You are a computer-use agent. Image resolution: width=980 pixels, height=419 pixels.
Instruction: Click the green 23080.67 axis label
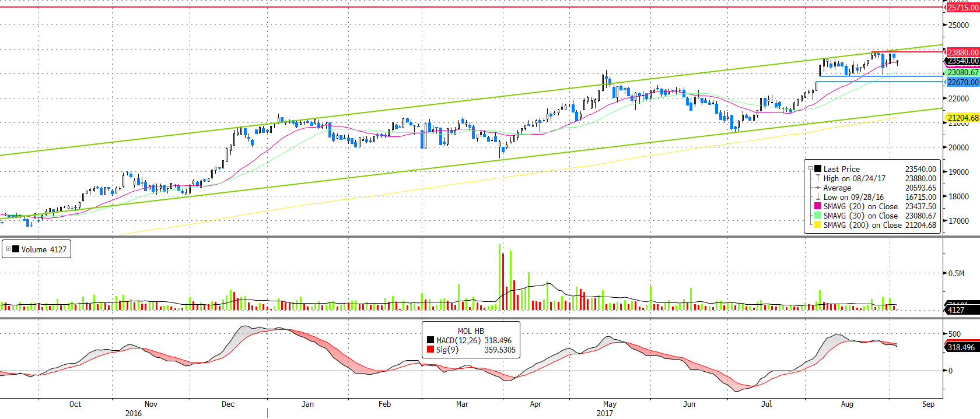(x=962, y=72)
